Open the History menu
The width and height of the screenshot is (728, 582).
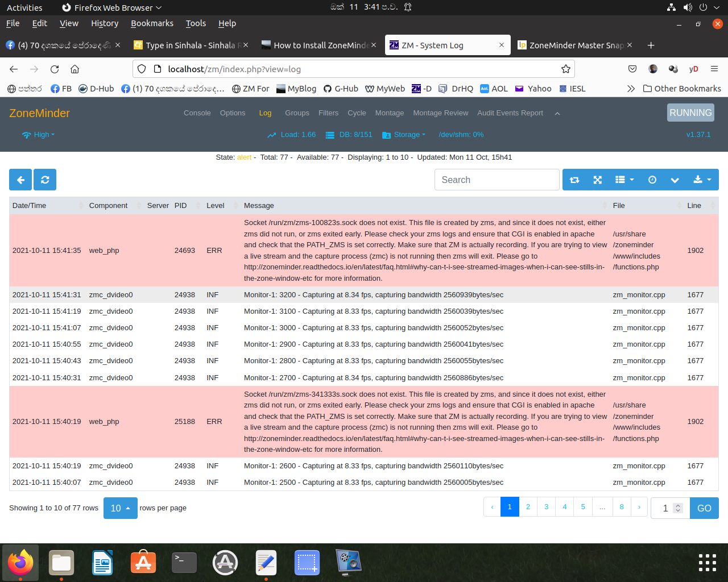pos(105,23)
